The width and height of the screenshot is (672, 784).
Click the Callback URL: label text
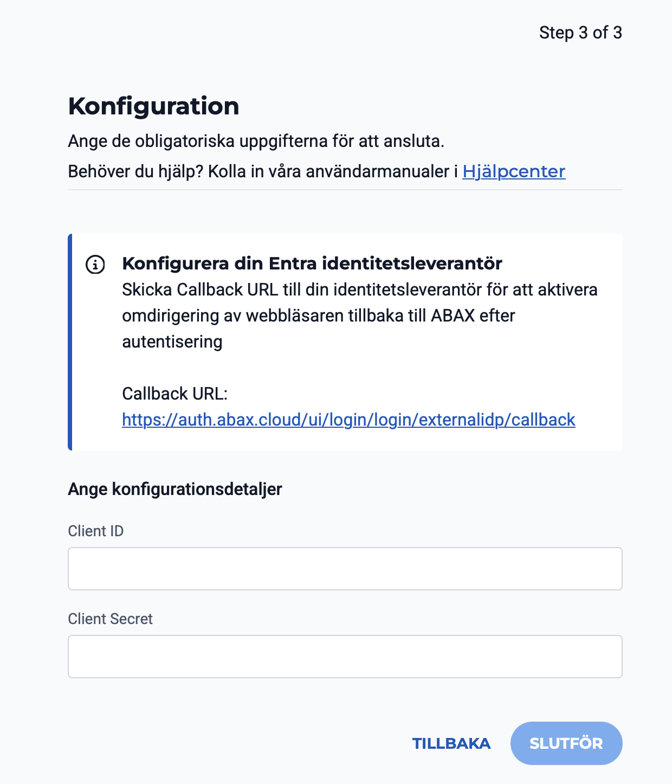tap(175, 394)
